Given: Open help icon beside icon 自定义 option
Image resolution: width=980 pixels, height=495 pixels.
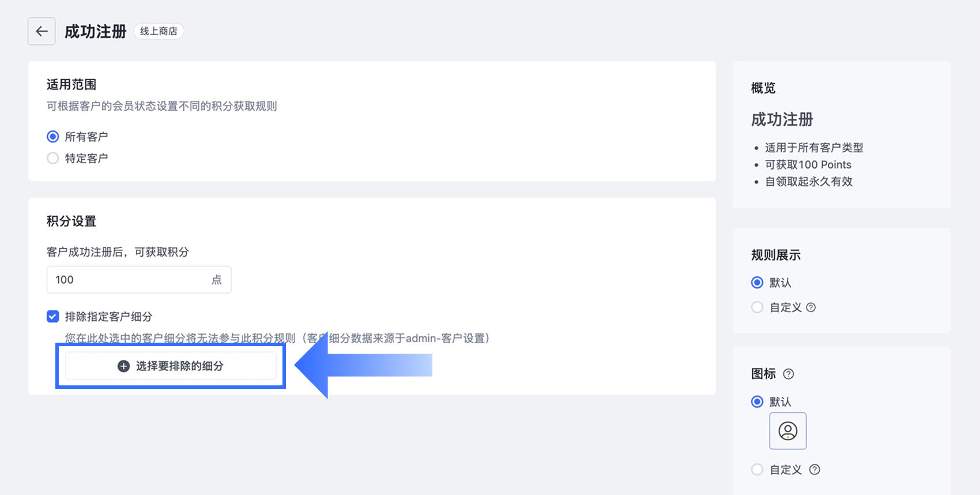Looking at the screenshot, I should point(815,470).
